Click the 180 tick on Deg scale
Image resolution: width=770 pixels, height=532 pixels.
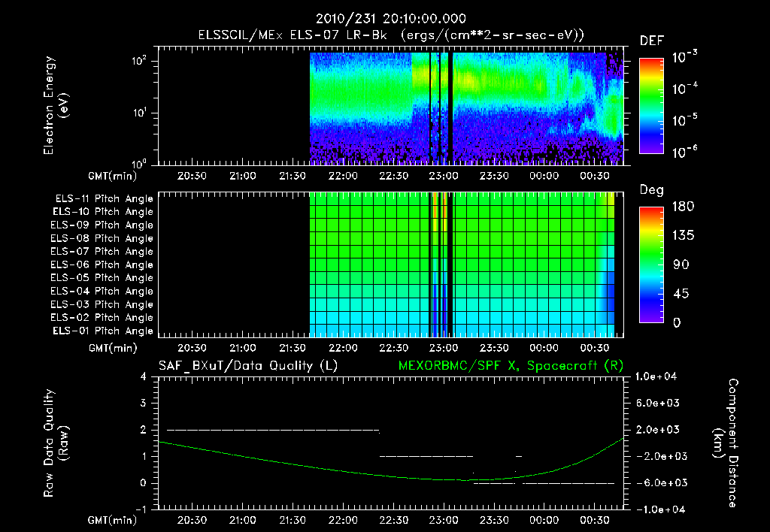[x=683, y=207]
